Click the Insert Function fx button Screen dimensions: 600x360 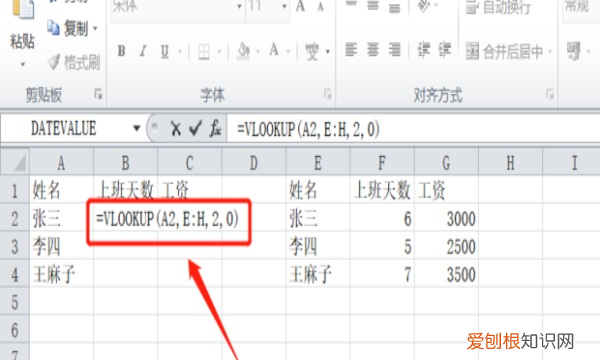[215, 129]
